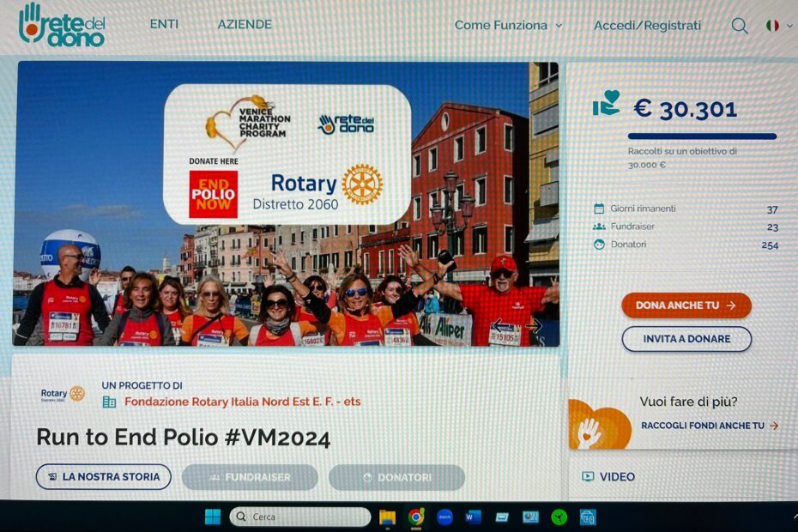Expand the Come Funziona dropdown menu
Image resolution: width=798 pixels, height=532 pixels.
(508, 26)
